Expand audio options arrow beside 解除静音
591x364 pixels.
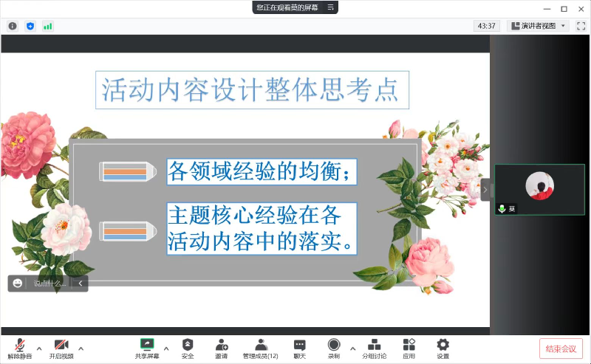point(40,348)
